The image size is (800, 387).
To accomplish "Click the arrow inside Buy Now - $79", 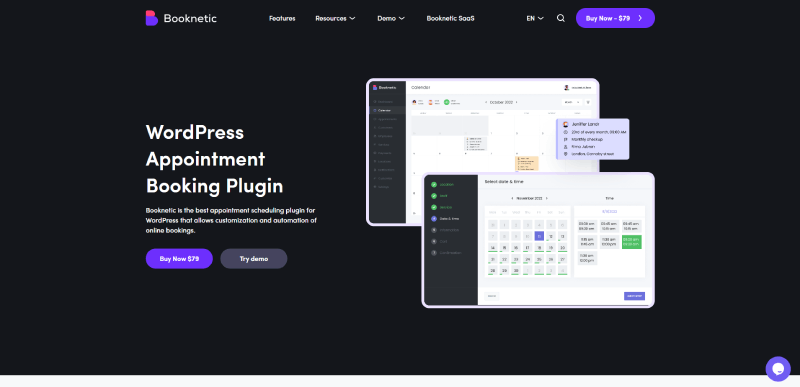I will pyautogui.click(x=640, y=18).
